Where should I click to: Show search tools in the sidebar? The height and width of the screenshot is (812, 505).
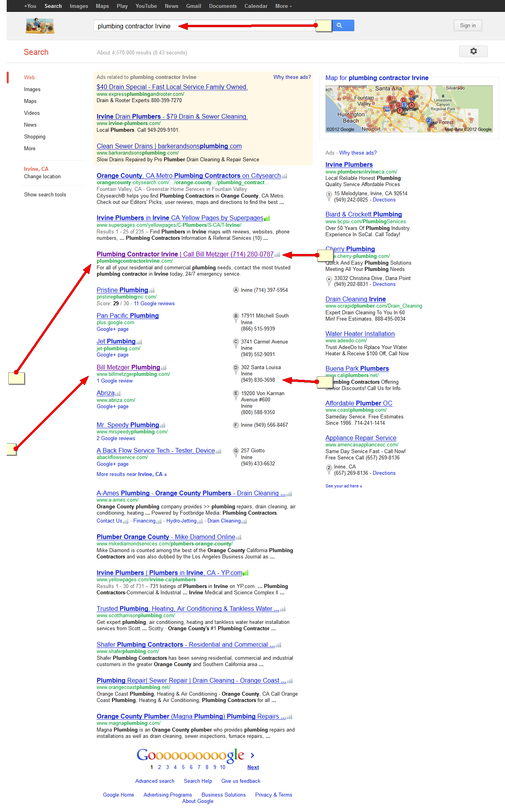[x=45, y=194]
